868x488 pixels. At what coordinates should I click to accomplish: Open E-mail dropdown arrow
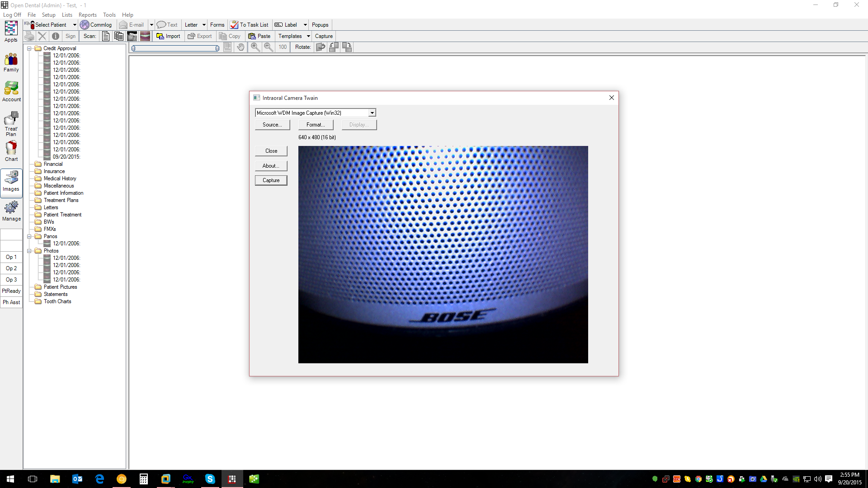(151, 25)
